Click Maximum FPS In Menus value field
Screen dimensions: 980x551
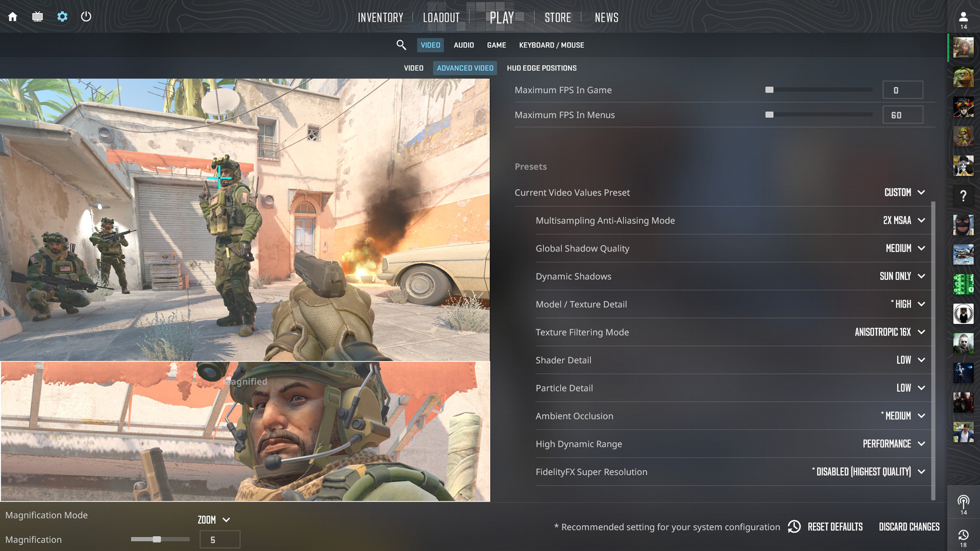902,115
